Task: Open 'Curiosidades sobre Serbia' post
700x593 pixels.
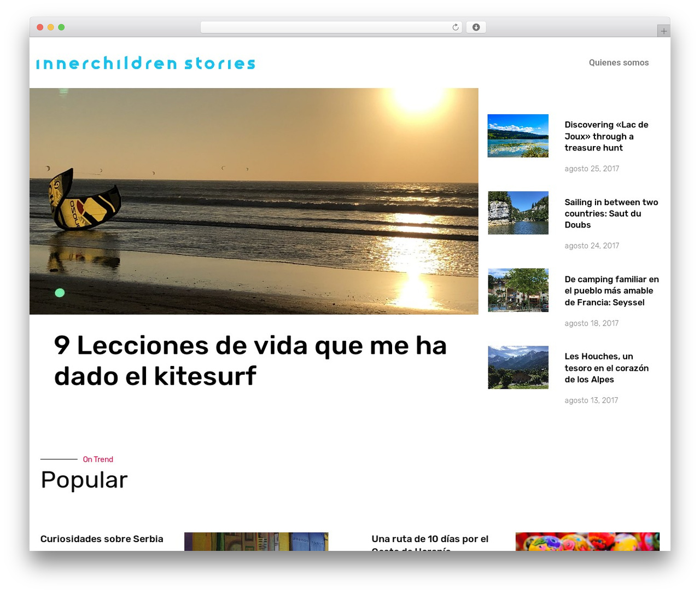Action: (x=102, y=539)
